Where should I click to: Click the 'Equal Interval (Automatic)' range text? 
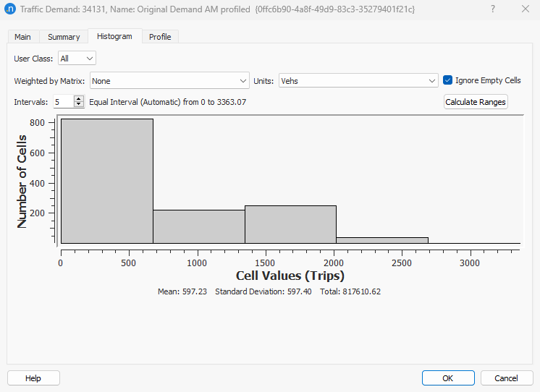coord(168,102)
